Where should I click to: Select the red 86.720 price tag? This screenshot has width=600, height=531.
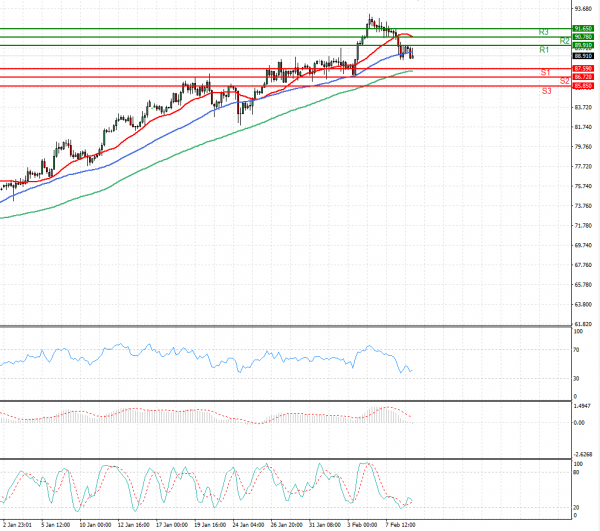pos(583,77)
